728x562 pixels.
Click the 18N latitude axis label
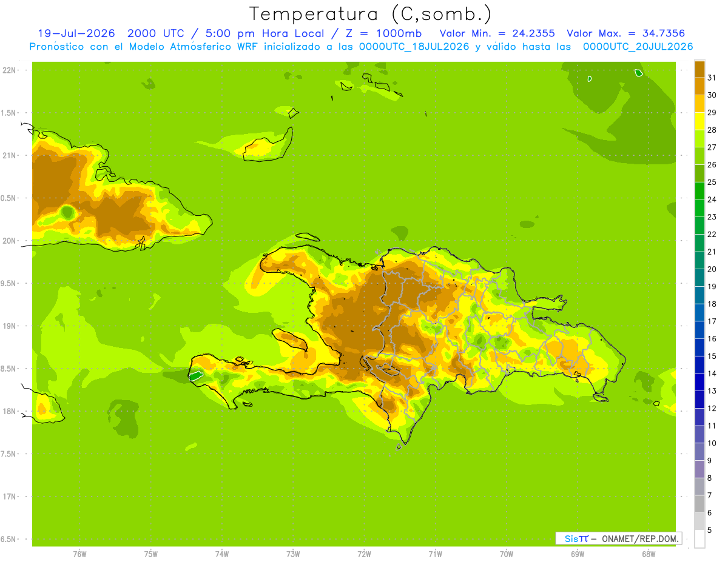pyautogui.click(x=10, y=412)
